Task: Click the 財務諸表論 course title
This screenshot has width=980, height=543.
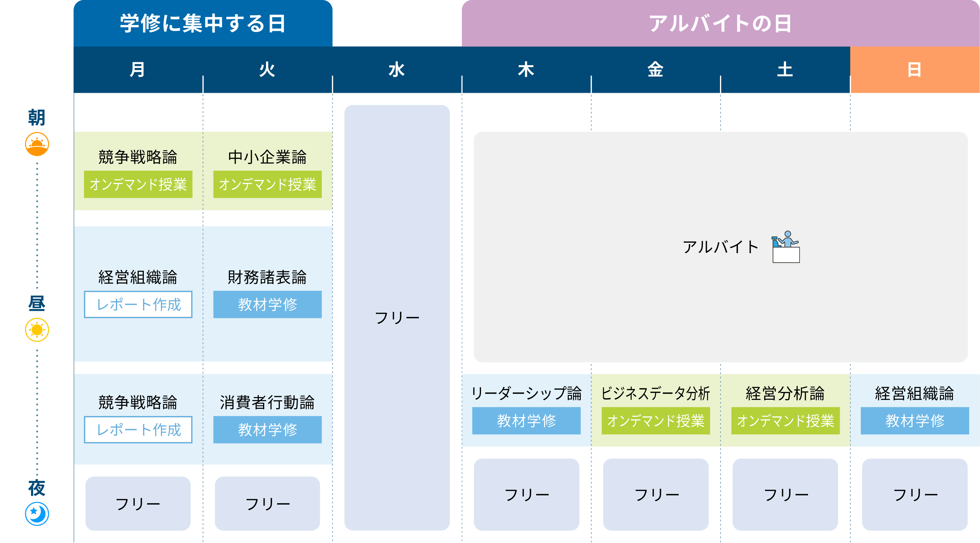Action: click(x=268, y=277)
